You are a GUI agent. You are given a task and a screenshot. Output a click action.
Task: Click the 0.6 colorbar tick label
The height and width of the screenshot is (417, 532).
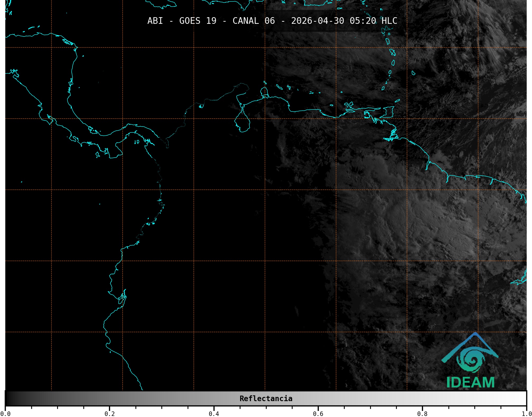point(318,414)
